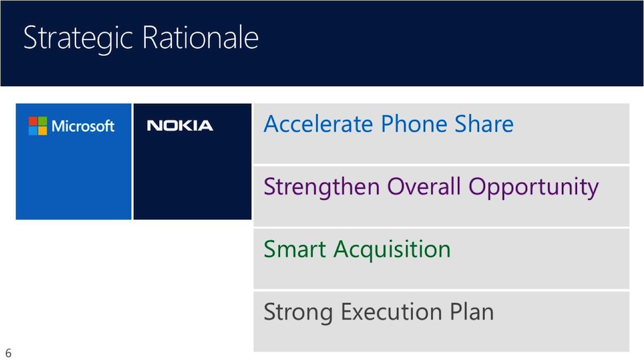This screenshot has height=363, width=644.
Task: Click the Microsoft four-color window logo
Action: [38, 126]
